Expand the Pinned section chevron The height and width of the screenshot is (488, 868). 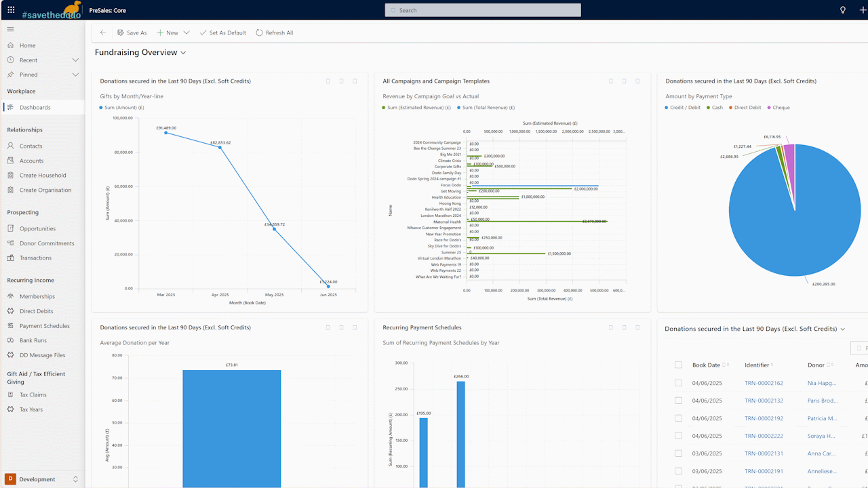coord(75,75)
